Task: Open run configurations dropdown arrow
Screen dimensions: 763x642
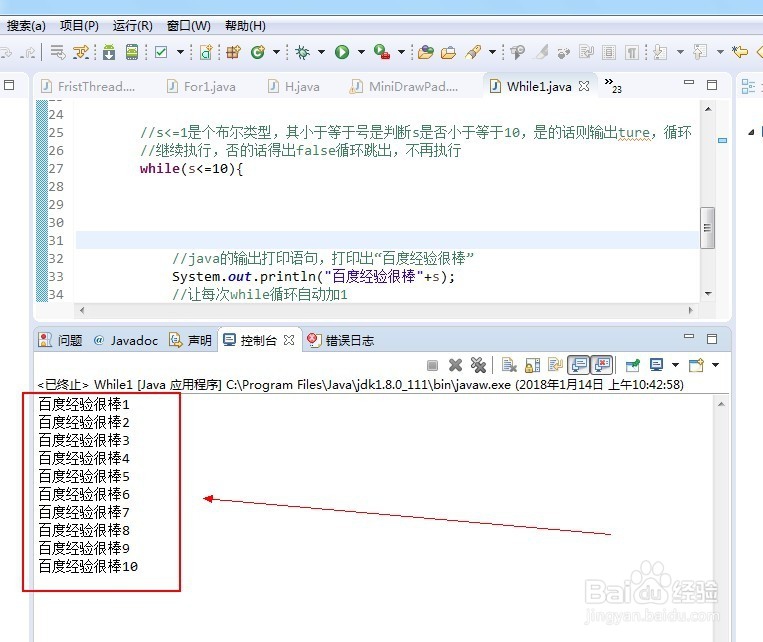Action: [361, 52]
